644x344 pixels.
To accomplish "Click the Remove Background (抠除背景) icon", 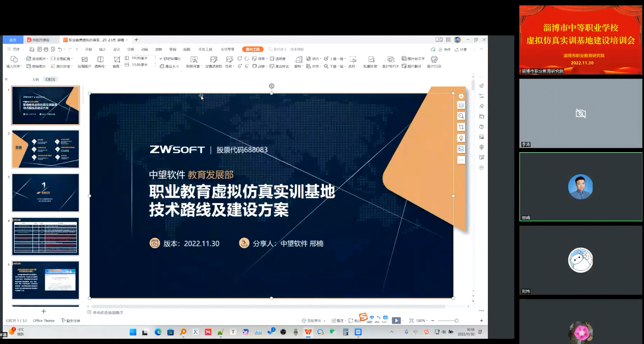I will click(x=194, y=59).
